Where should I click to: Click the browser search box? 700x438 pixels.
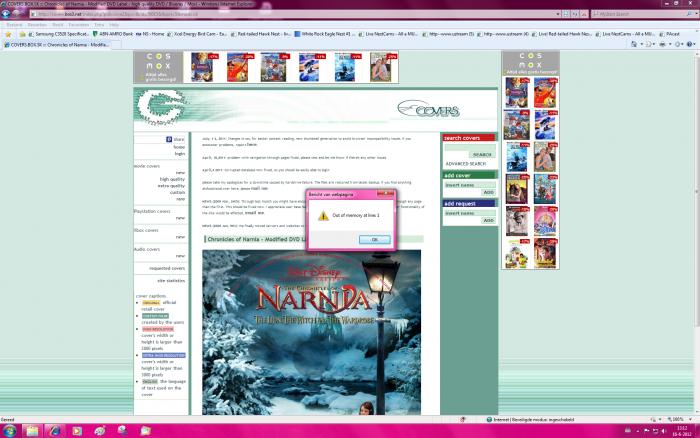639,14
